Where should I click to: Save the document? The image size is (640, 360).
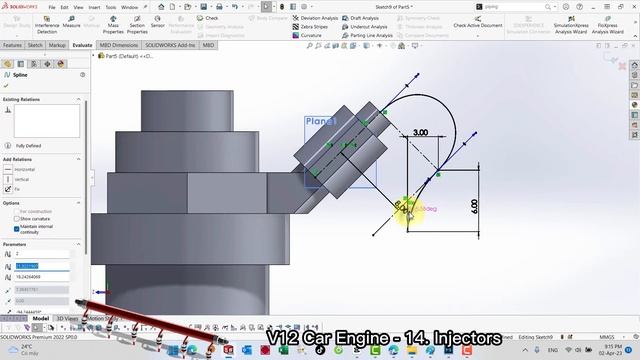click(203, 7)
